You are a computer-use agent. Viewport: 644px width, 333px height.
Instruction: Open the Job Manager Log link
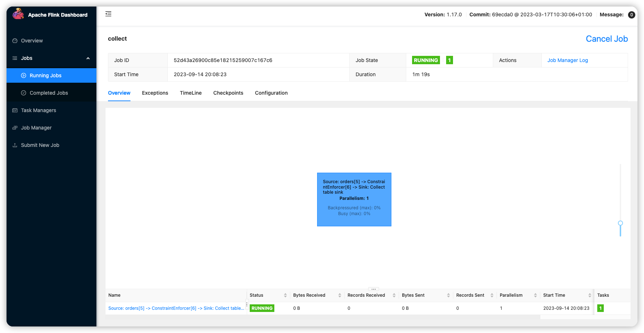click(567, 60)
